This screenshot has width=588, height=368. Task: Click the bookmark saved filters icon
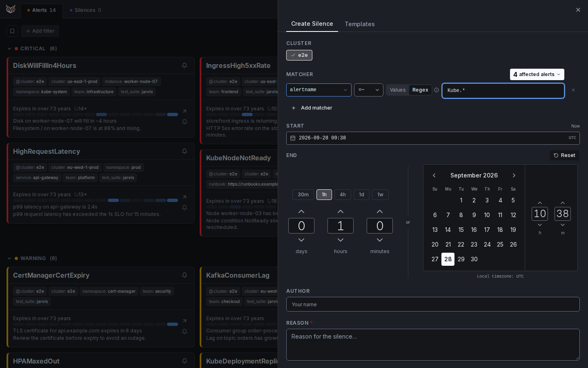12,31
